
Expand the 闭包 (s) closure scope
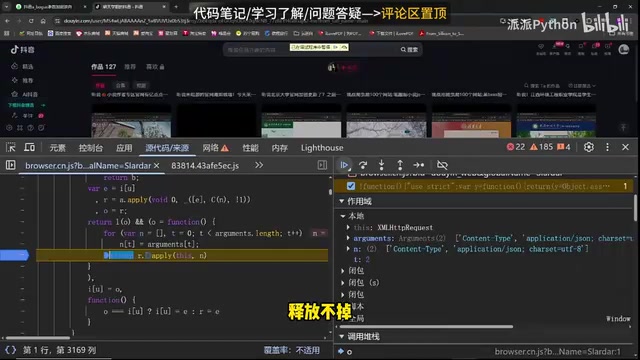coord(343,282)
